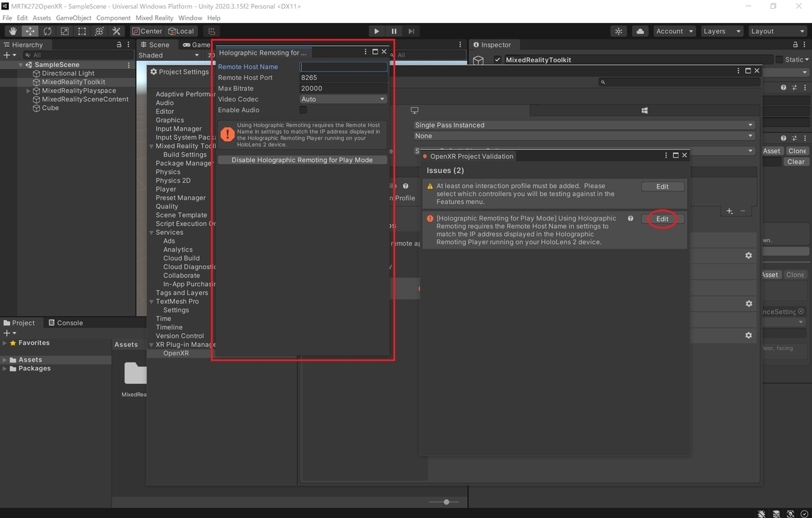Toggle pivot Center mode
This screenshot has width=812, height=518.
[147, 31]
